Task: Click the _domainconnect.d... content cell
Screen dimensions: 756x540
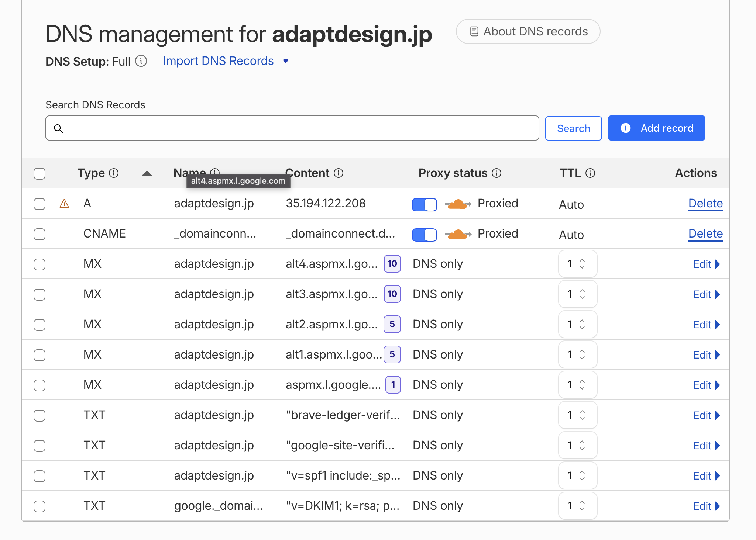Action: tap(340, 233)
